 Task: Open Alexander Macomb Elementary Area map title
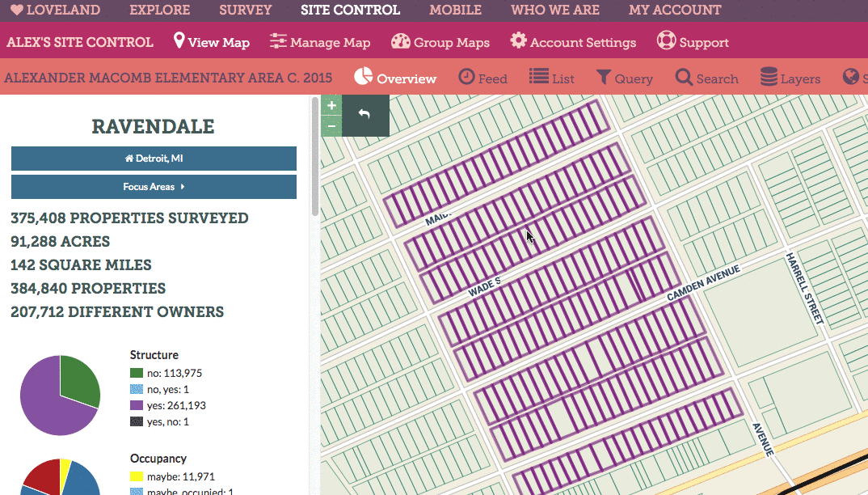[168, 78]
